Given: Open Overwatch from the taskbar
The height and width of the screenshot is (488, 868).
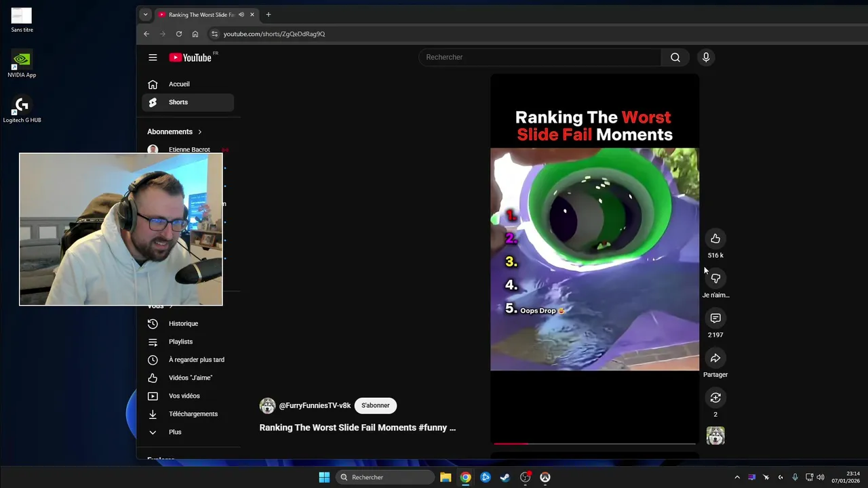Looking at the screenshot, I should click(545, 477).
